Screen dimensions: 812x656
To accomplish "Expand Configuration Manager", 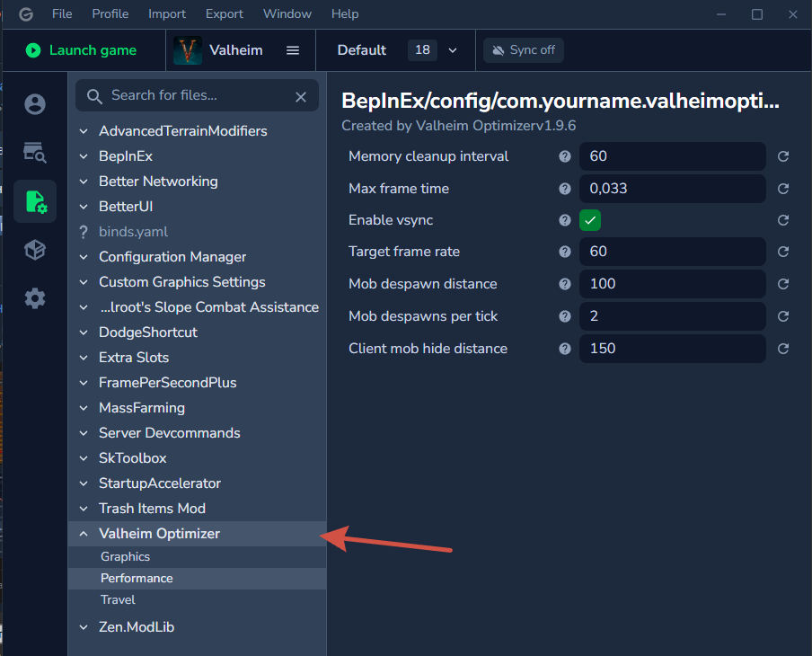I will tap(197, 256).
